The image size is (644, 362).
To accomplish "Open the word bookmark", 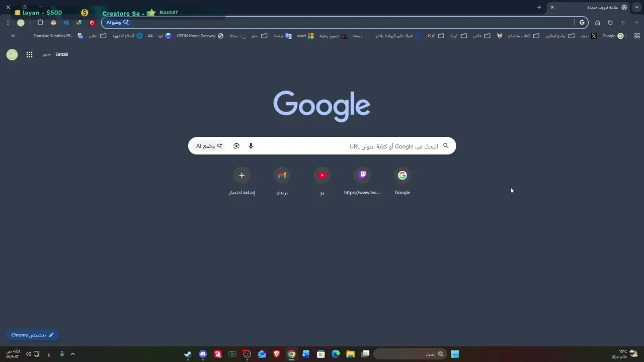I will tap(305, 36).
